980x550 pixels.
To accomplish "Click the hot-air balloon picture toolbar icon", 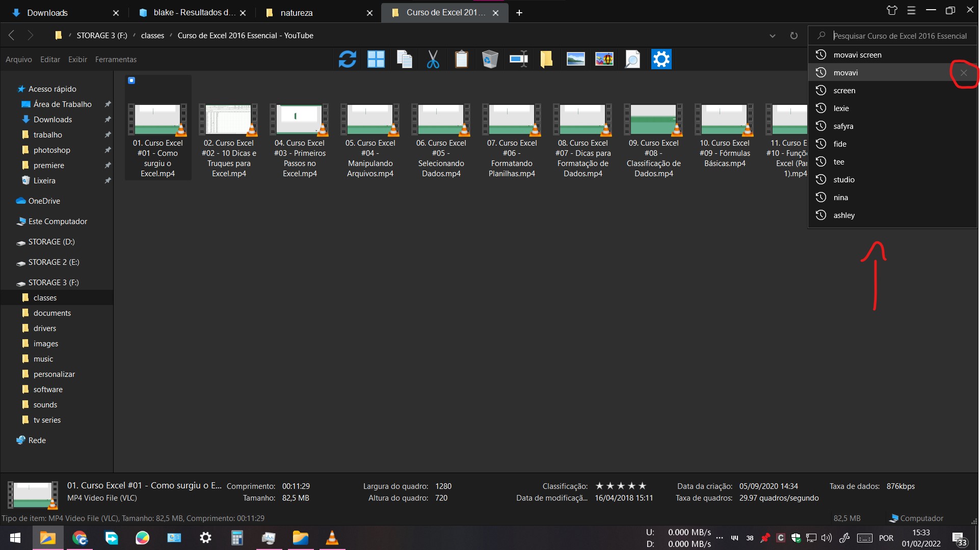I will (x=604, y=59).
